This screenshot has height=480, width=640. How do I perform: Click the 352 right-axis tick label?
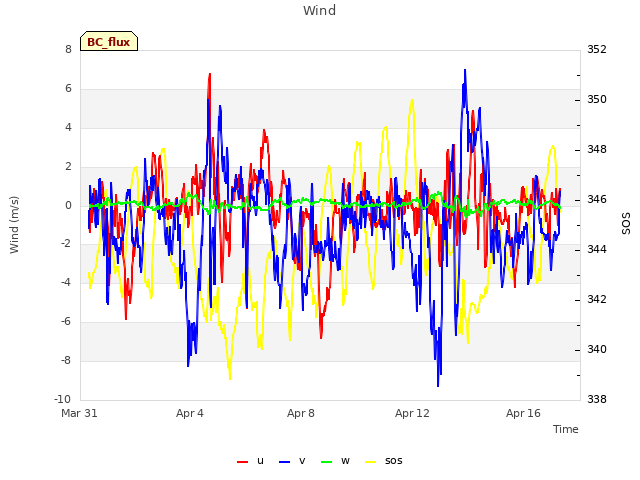coord(597,49)
